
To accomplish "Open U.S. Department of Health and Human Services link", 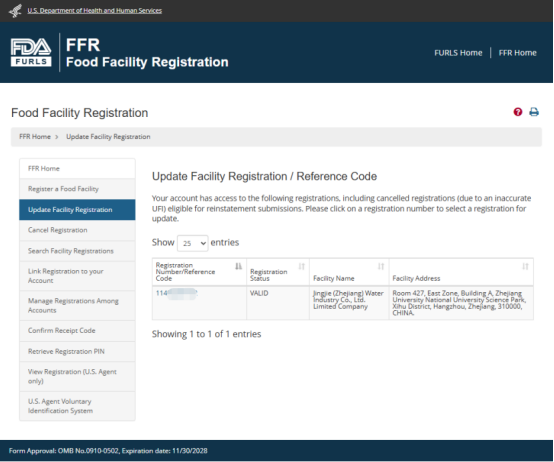I will 95,11.
